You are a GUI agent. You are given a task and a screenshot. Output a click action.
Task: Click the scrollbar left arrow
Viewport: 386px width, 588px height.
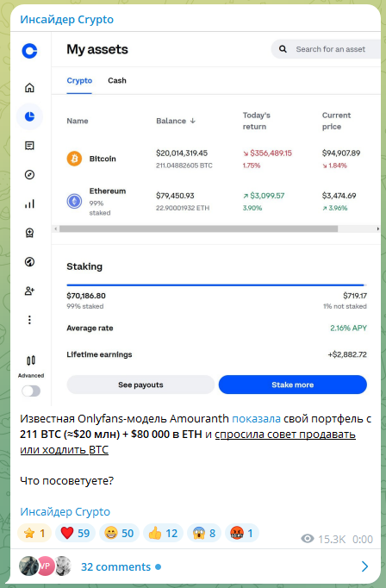[55, 228]
